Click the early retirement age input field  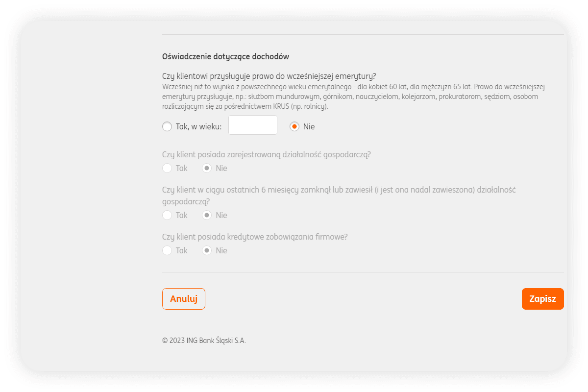point(253,125)
